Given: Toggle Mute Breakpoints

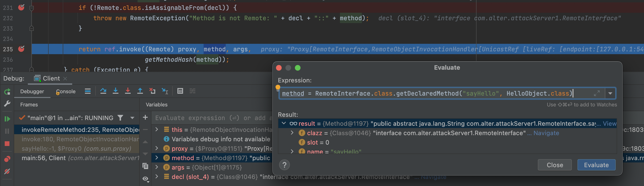Looking at the screenshot, I should click(7, 171).
